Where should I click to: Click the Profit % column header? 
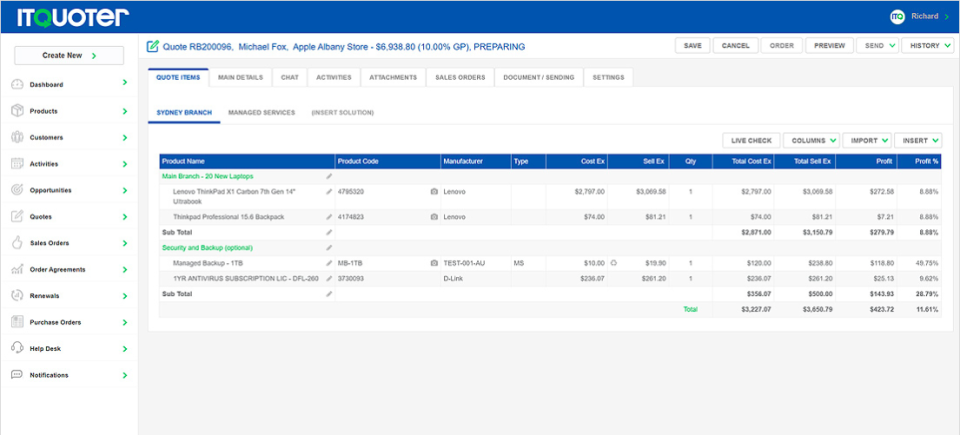(x=919, y=161)
